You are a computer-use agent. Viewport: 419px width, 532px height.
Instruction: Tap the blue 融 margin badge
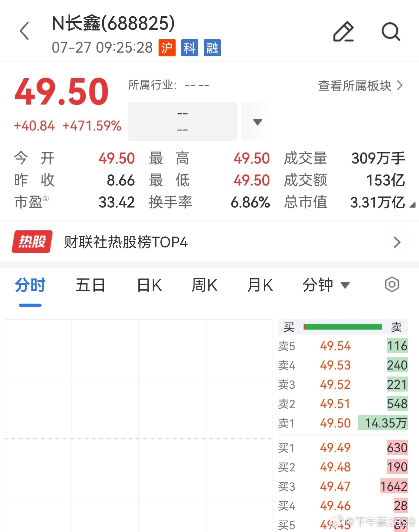click(212, 48)
